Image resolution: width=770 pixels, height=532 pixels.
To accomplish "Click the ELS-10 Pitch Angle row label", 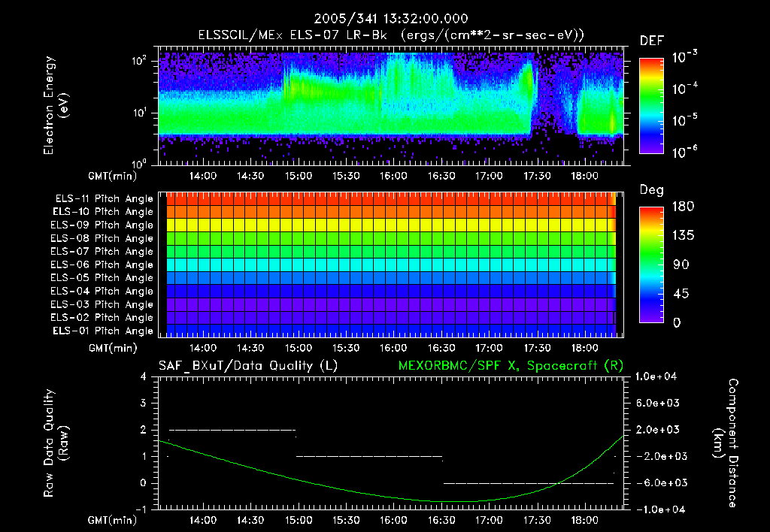I will tap(103, 212).
